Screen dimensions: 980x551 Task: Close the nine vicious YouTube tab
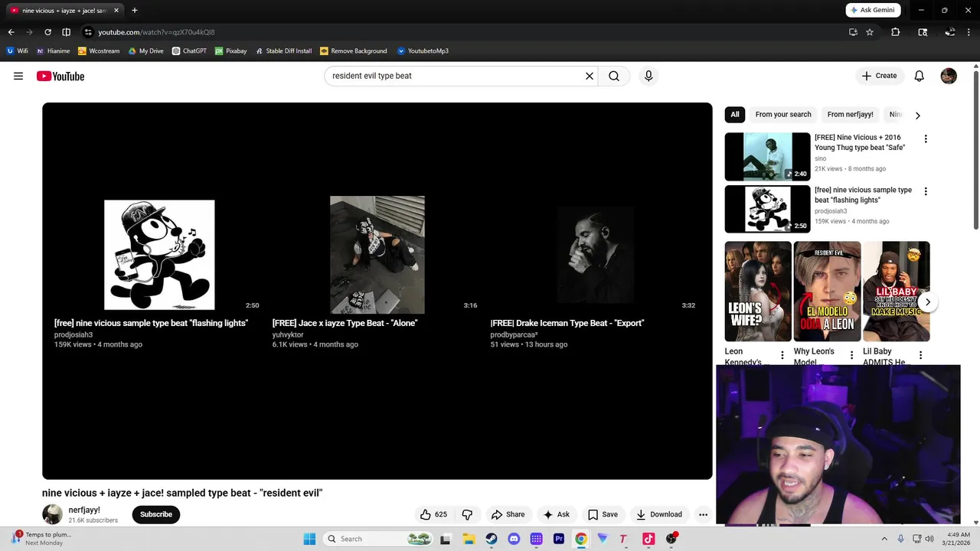[116, 11]
